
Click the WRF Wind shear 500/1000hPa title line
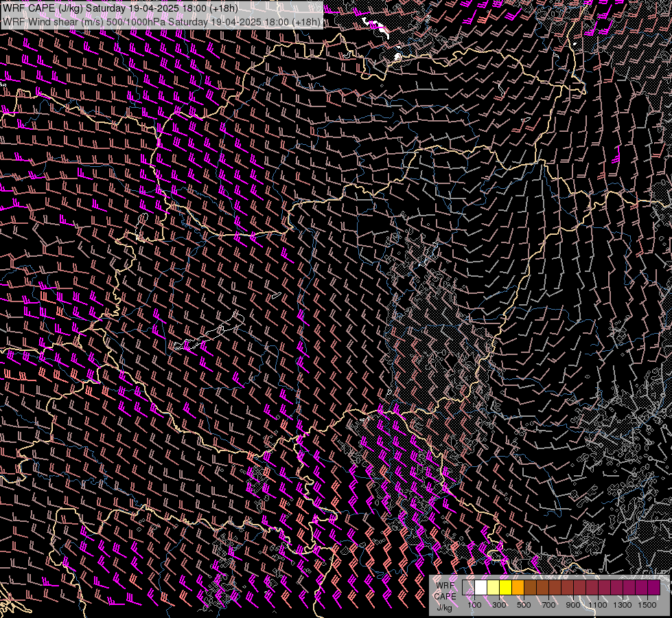click(161, 22)
